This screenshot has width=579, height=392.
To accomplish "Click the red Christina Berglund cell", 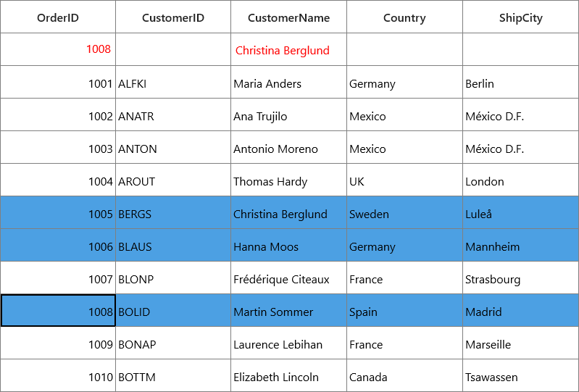I will tap(288, 49).
